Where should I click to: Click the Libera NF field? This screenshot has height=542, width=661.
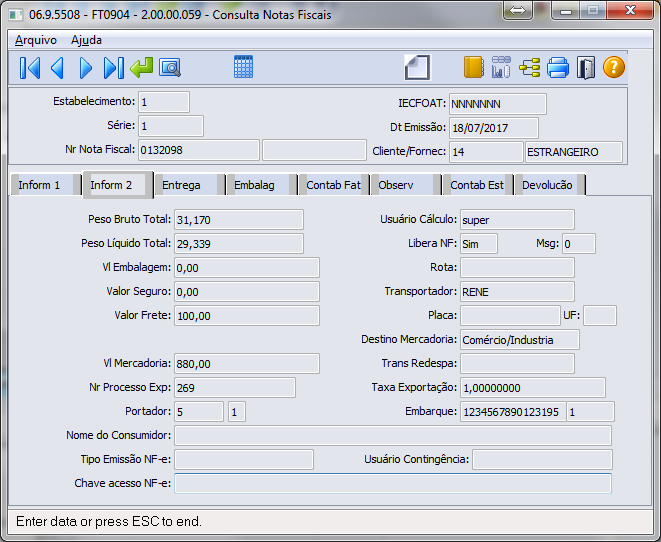click(479, 244)
